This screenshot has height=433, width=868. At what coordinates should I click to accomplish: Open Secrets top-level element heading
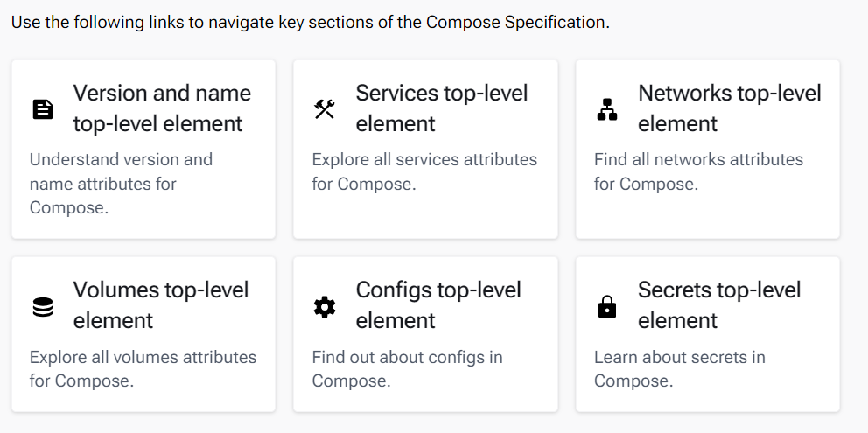pos(718,304)
